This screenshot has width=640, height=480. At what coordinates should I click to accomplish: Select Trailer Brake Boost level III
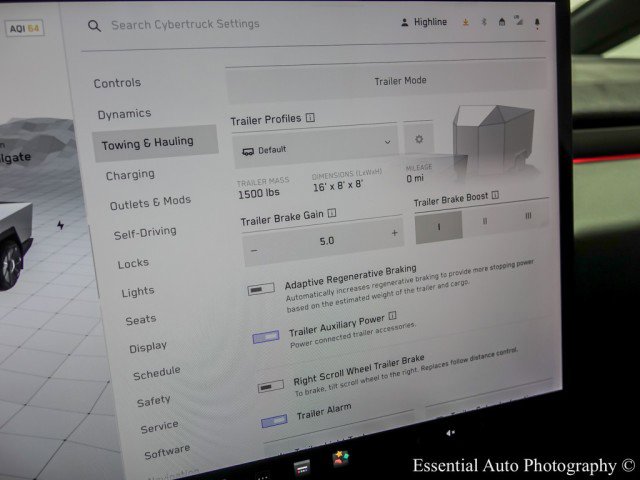528,216
